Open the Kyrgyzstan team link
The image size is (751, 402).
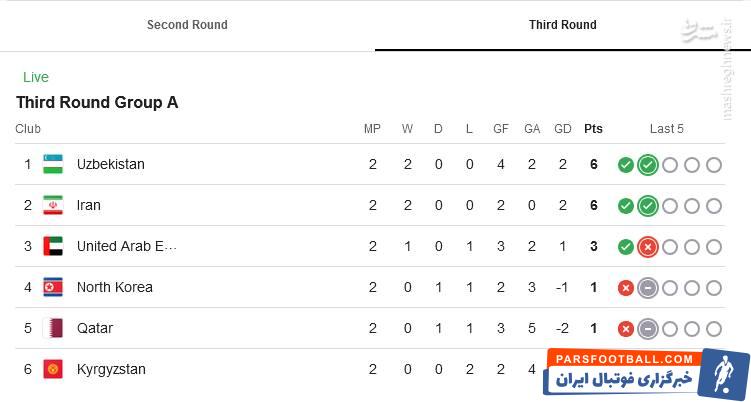111,369
